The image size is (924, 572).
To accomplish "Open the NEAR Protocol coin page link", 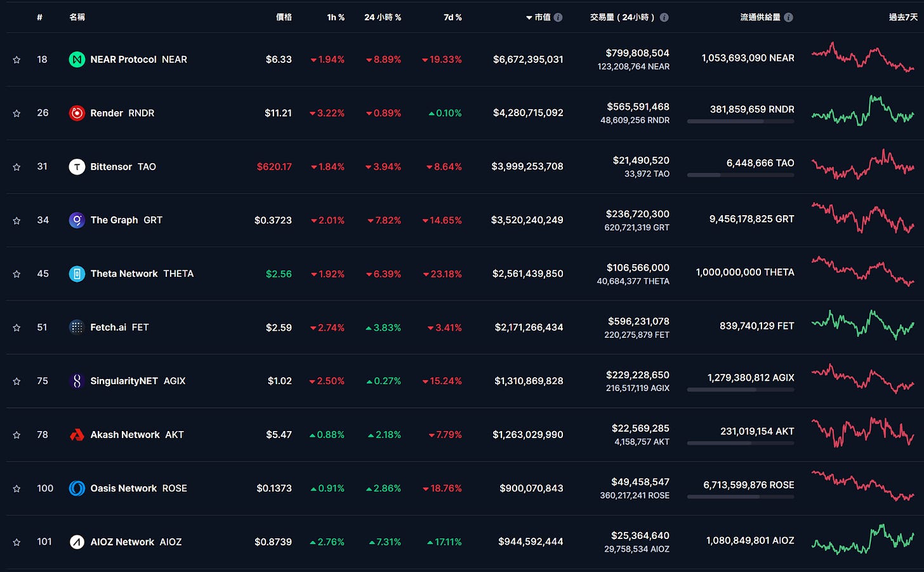I will (138, 60).
